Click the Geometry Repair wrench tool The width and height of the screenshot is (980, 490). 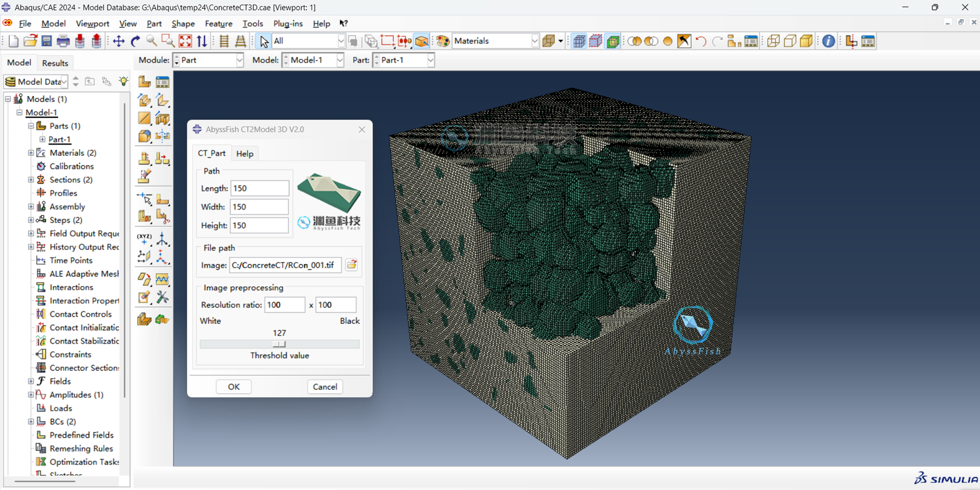(x=162, y=297)
